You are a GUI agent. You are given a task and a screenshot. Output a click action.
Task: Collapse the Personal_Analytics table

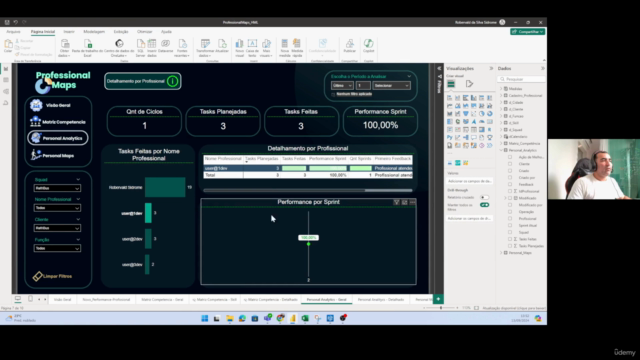coord(501,150)
